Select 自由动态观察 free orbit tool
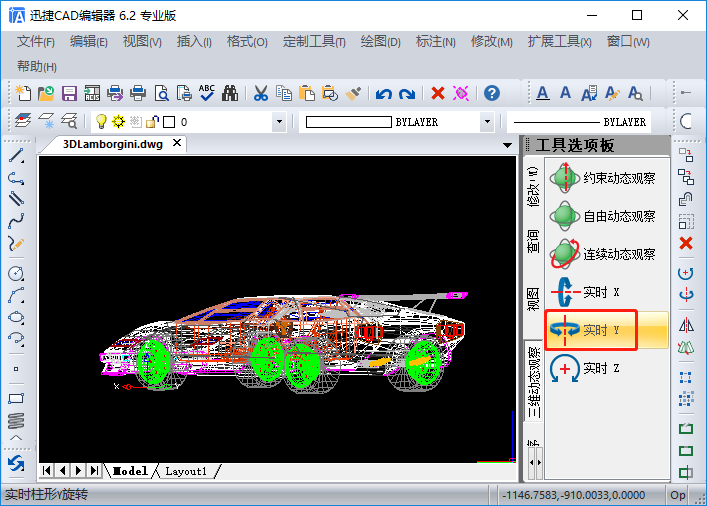 (604, 216)
